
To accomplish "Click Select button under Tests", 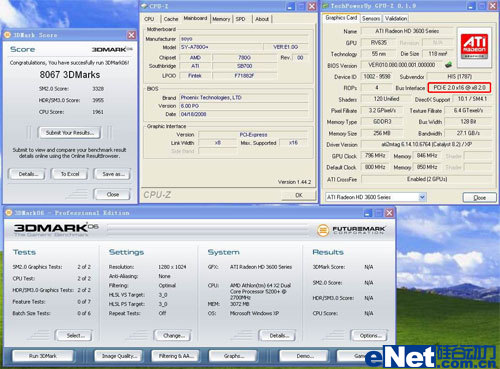I will click(x=74, y=335).
